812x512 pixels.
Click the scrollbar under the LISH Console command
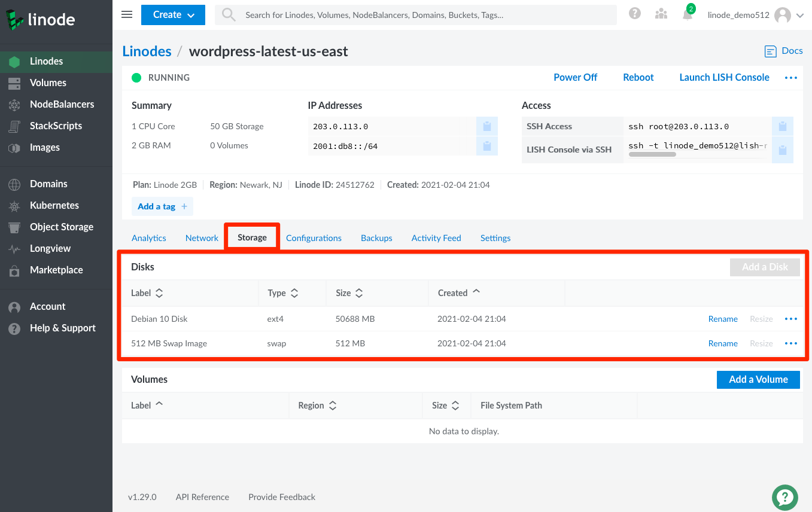pos(652,154)
